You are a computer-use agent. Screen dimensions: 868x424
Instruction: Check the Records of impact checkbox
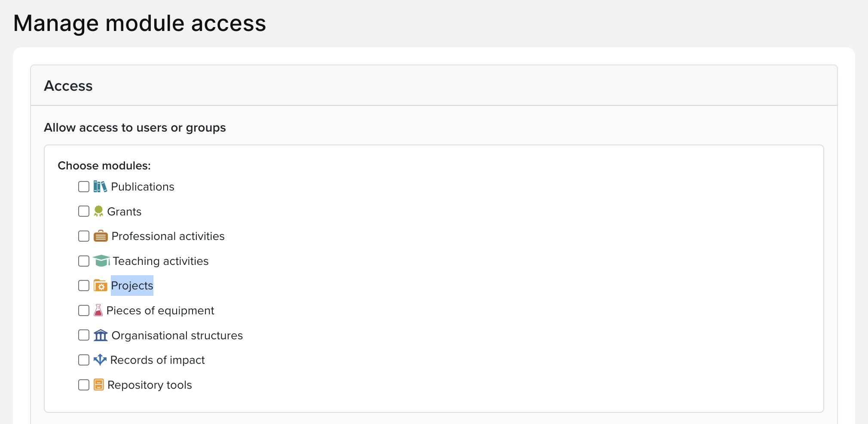pyautogui.click(x=84, y=360)
